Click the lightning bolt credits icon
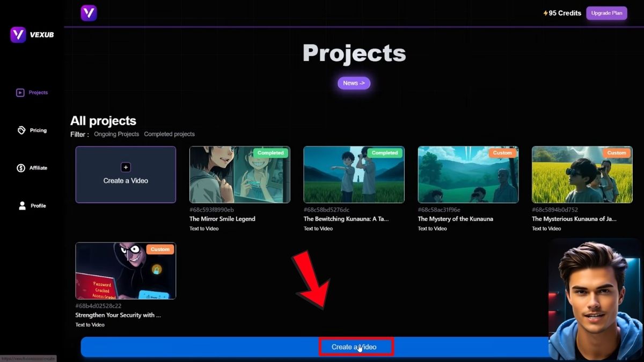 (x=546, y=13)
